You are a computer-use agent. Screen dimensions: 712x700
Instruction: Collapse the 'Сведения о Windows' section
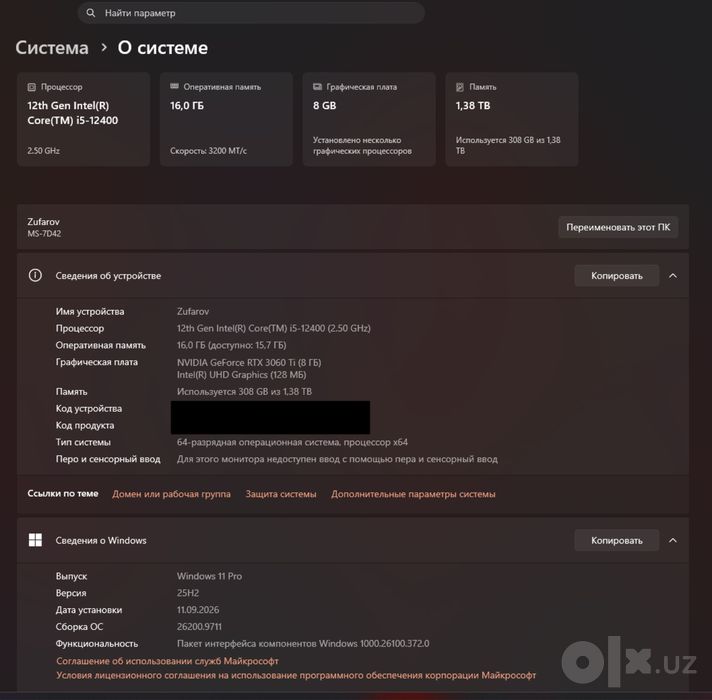[673, 540]
